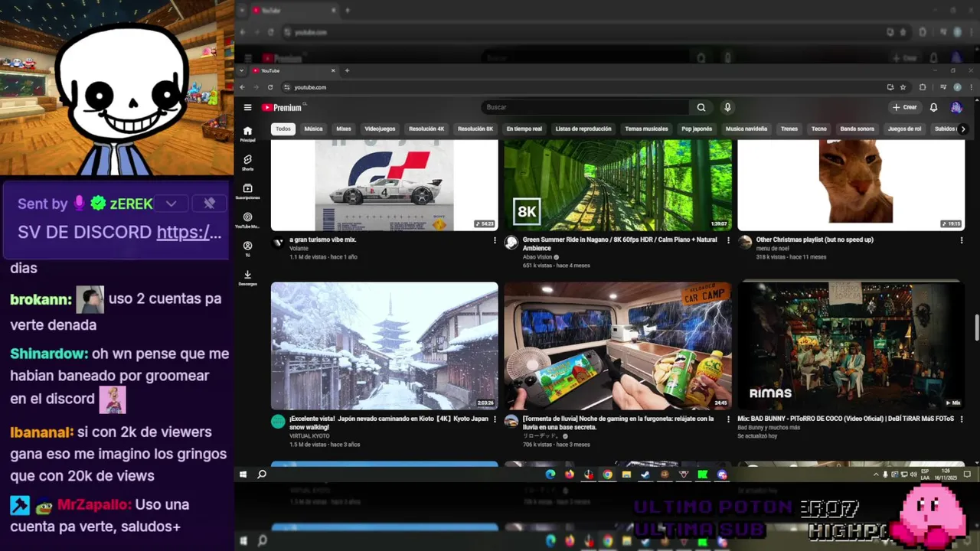Open File Explorer from taskbar
The width and height of the screenshot is (980, 551).
[626, 474]
